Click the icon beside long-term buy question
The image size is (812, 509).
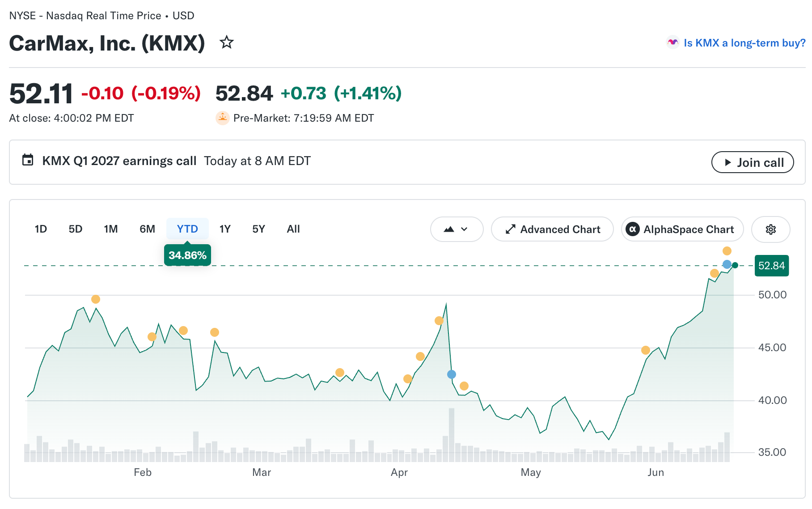(x=672, y=42)
